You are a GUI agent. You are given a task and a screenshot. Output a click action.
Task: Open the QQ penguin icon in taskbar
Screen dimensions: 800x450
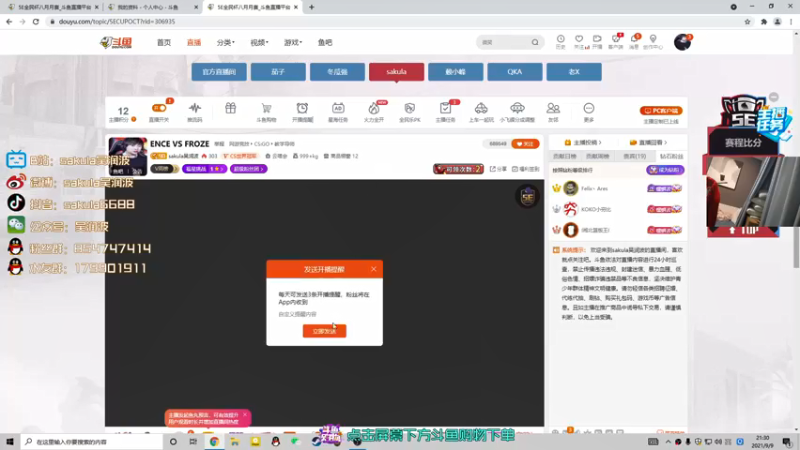[x=276, y=441]
